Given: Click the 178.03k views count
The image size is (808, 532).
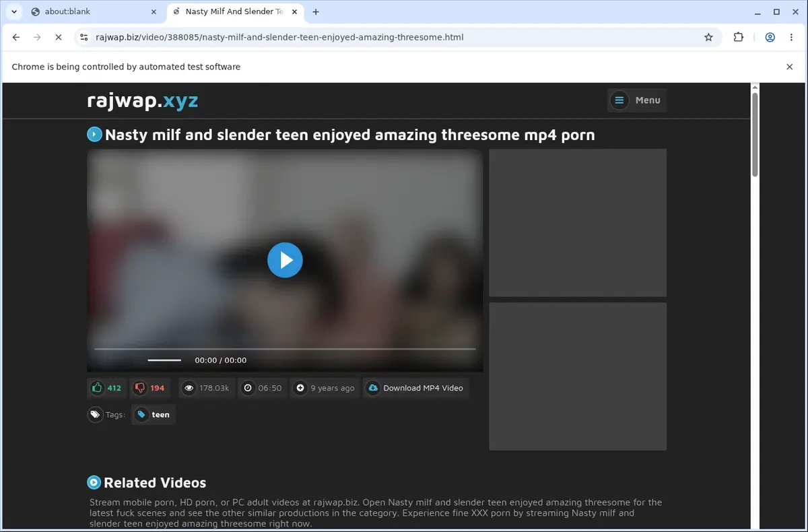Looking at the screenshot, I should (x=214, y=388).
